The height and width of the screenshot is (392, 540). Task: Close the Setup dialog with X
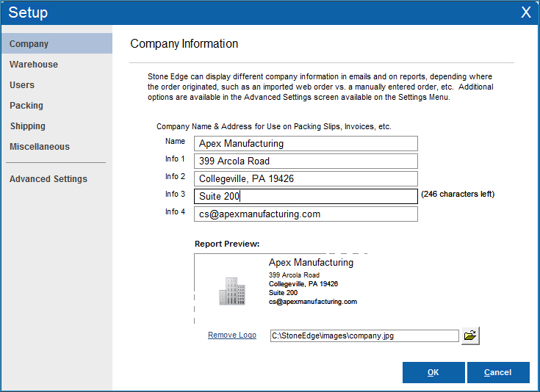(525, 12)
